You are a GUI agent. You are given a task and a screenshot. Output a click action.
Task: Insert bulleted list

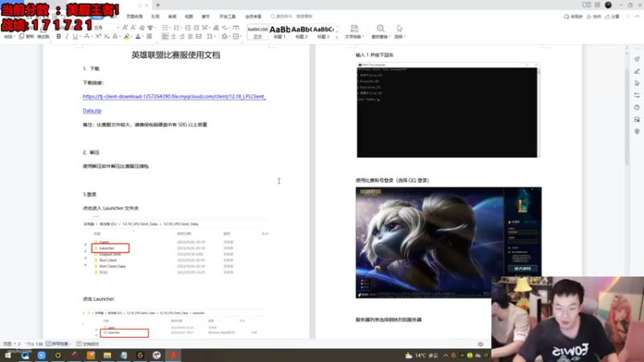coord(165,27)
